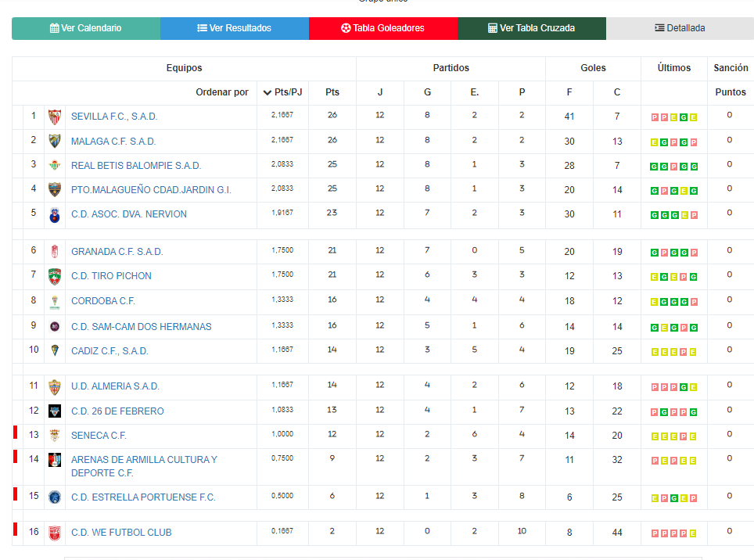This screenshot has width=754, height=560.
Task: Click the Real Betis Balompie crest
Action: coord(55,165)
